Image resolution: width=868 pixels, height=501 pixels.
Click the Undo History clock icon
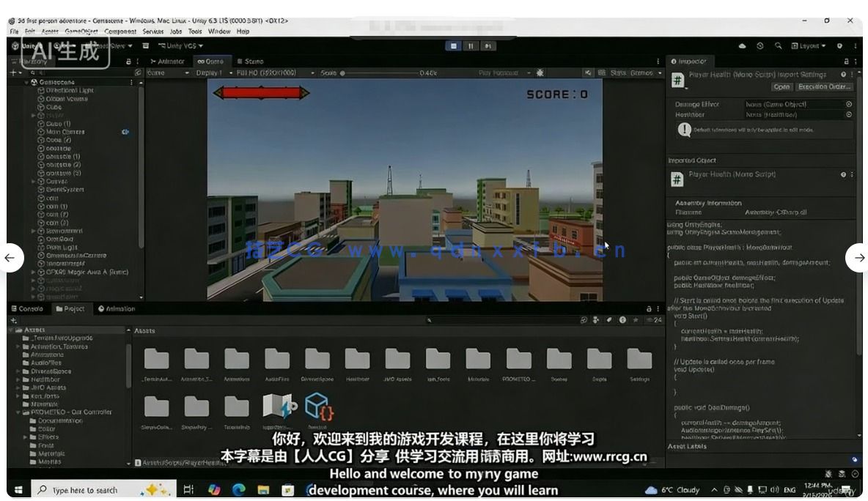761,45
